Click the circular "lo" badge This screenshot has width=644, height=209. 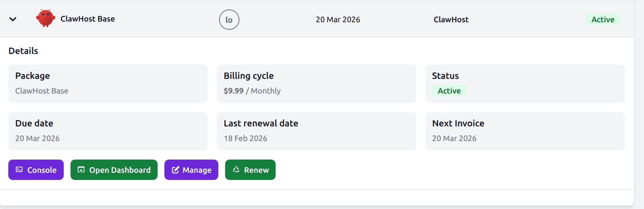pyautogui.click(x=229, y=20)
